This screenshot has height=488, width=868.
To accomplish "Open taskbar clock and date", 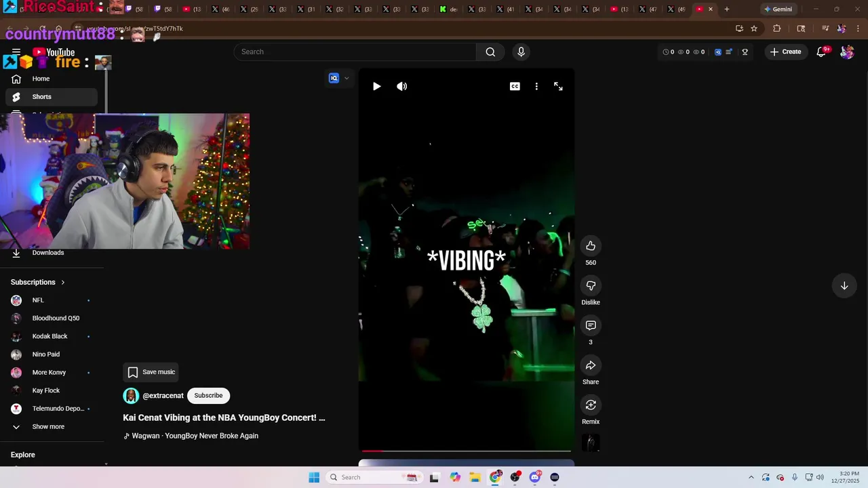I will point(846,477).
